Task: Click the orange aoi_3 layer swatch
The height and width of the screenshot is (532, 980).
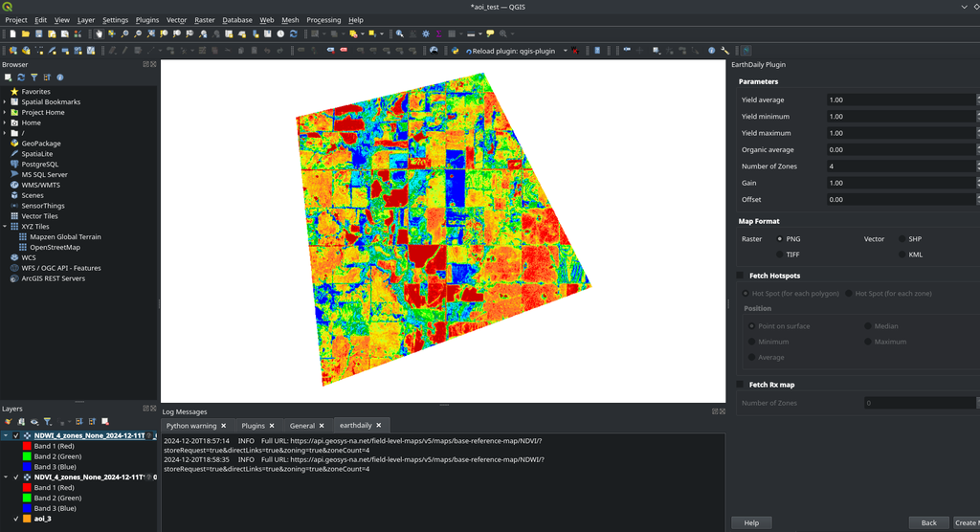Action: click(27, 519)
